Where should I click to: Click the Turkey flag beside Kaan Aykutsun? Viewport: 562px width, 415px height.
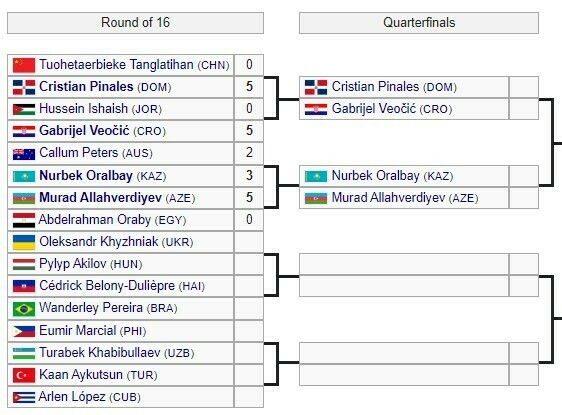click(24, 375)
